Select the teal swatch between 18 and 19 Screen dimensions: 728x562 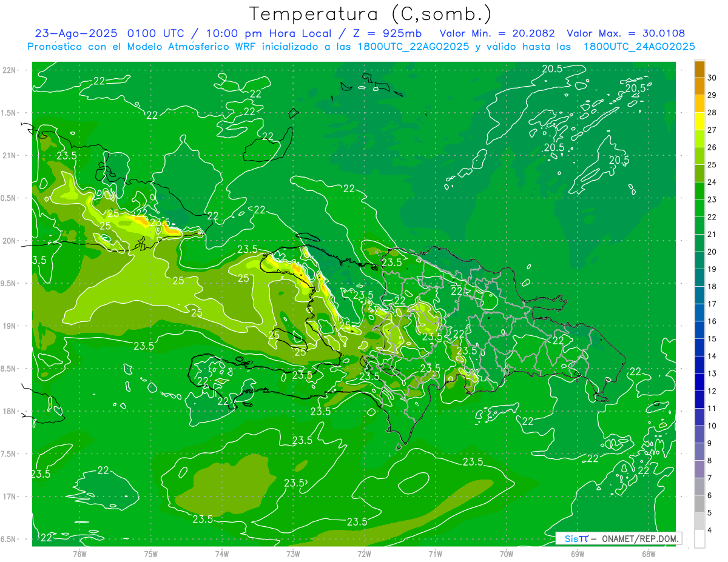pyautogui.click(x=699, y=278)
